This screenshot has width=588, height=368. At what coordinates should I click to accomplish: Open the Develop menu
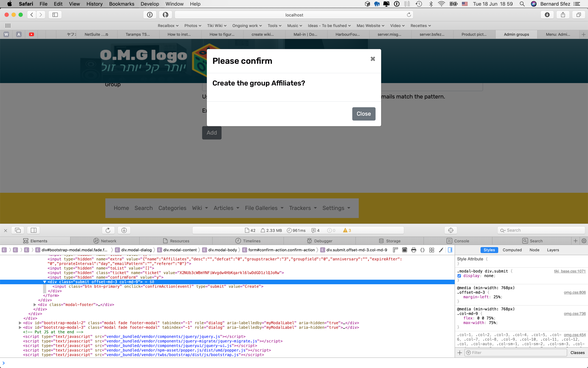tap(150, 4)
